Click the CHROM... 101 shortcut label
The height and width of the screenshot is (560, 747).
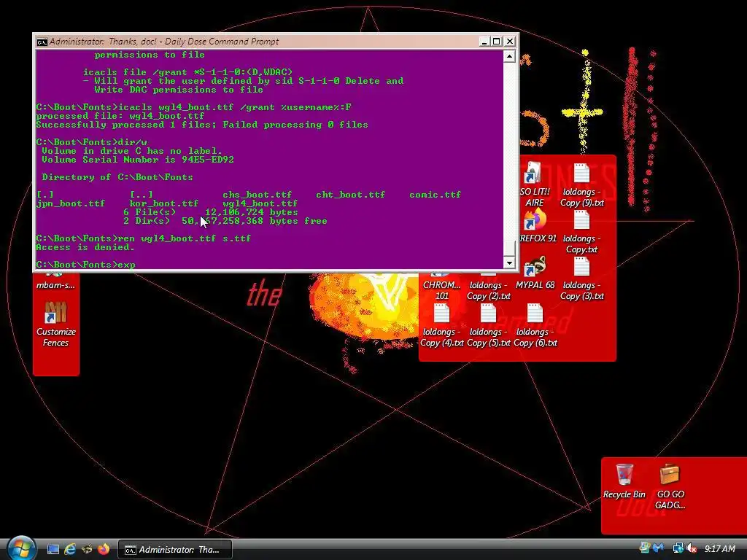tap(441, 290)
